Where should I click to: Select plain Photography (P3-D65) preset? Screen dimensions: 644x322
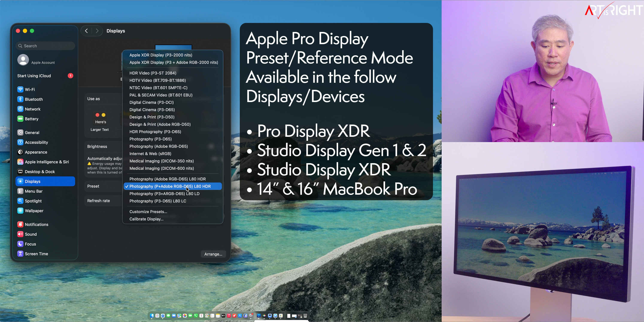173,139
